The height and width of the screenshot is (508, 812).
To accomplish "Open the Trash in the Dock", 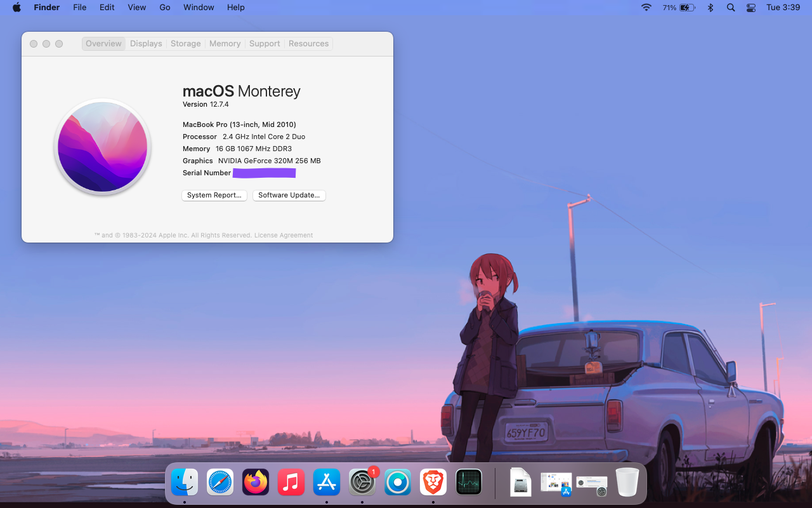I will click(627, 483).
